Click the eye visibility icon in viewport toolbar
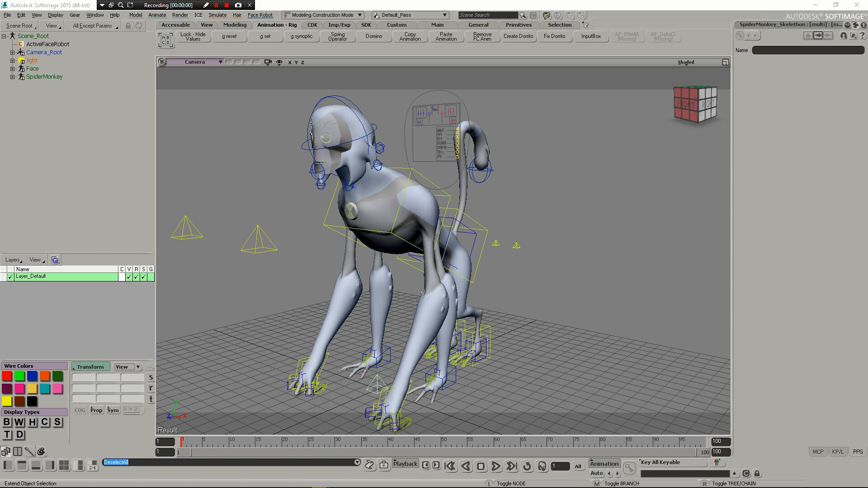This screenshot has height=488, width=868. pyautogui.click(x=279, y=62)
